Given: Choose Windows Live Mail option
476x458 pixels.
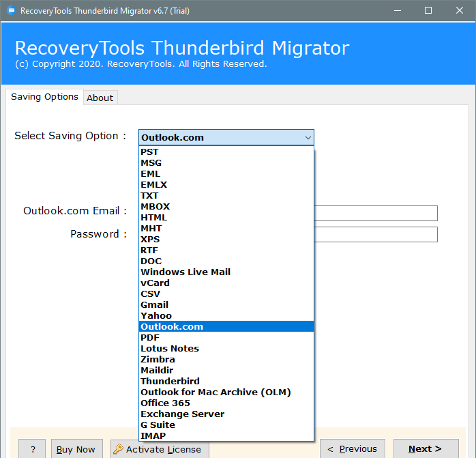Looking at the screenshot, I should (x=226, y=272).
